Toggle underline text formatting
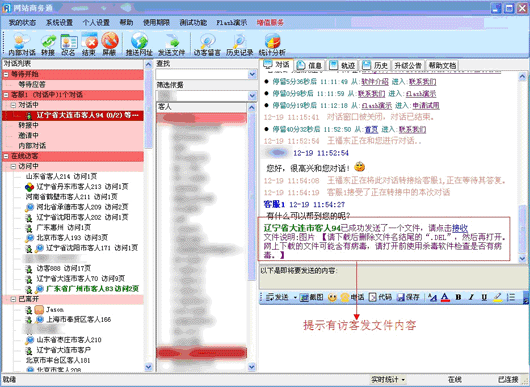The image size is (530, 387). [x=484, y=297]
